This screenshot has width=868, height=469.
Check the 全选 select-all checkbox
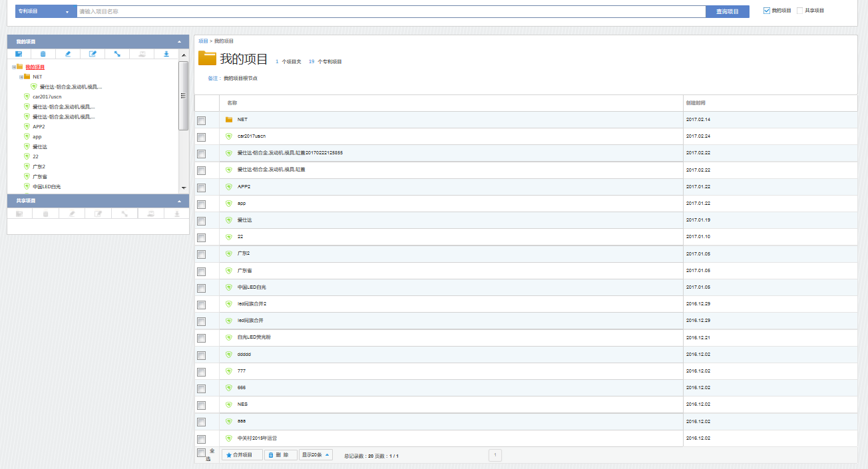(x=202, y=453)
